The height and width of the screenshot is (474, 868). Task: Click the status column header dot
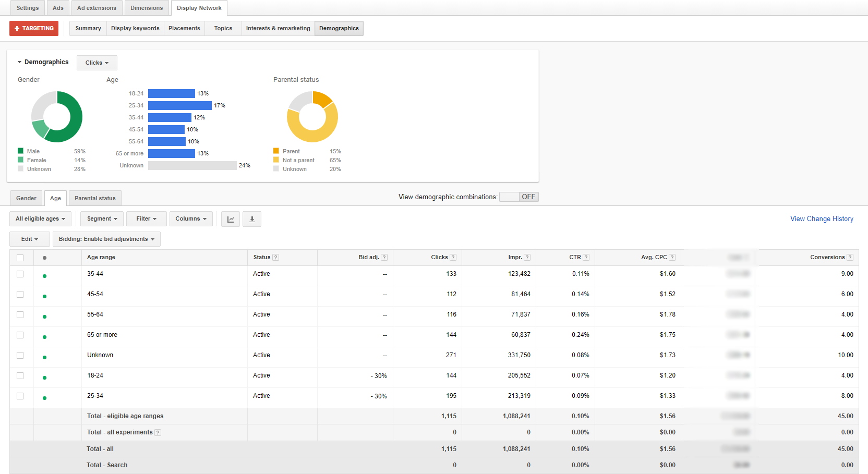point(45,258)
